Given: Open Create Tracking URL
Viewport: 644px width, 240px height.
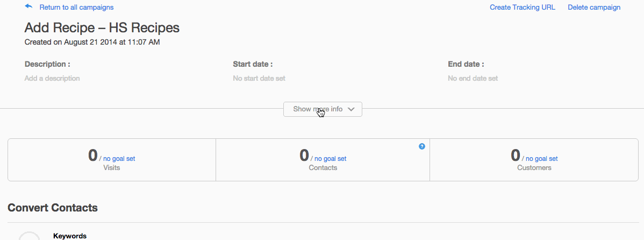Looking at the screenshot, I should click(x=523, y=8).
